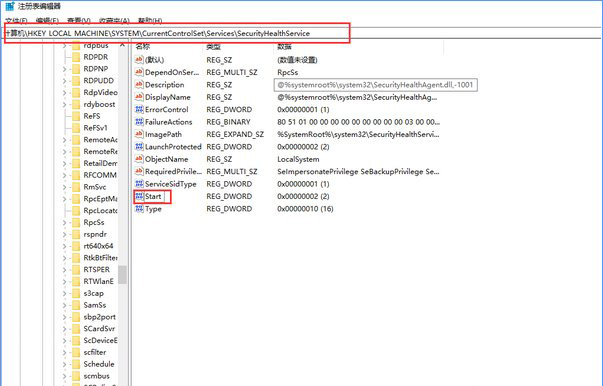Screen dimensions: 603x386
Task: Click the registry path address bar
Action: click(302, 33)
